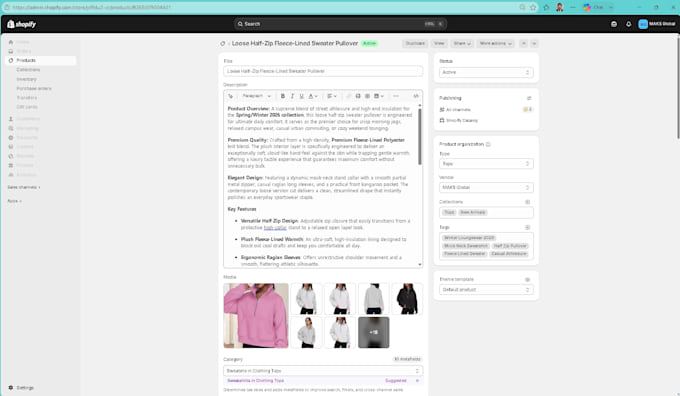Open the text alignment dropdown

tap(332, 96)
